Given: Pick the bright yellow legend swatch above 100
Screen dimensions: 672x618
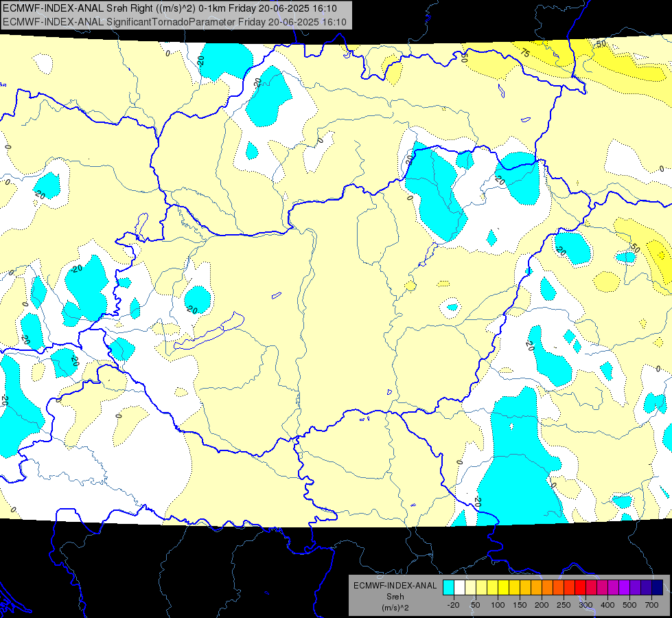Looking at the screenshot, I should coord(503,588).
